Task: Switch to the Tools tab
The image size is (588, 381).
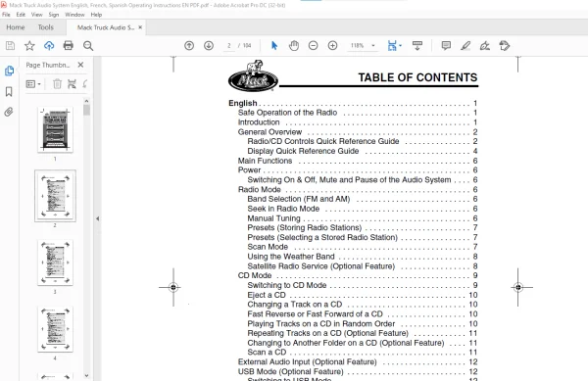Action: (46, 27)
